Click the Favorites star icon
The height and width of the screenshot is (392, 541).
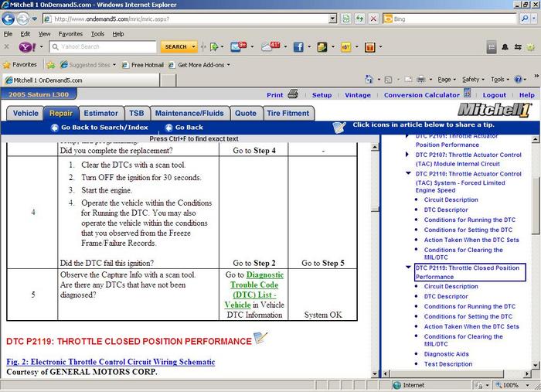tap(6, 65)
